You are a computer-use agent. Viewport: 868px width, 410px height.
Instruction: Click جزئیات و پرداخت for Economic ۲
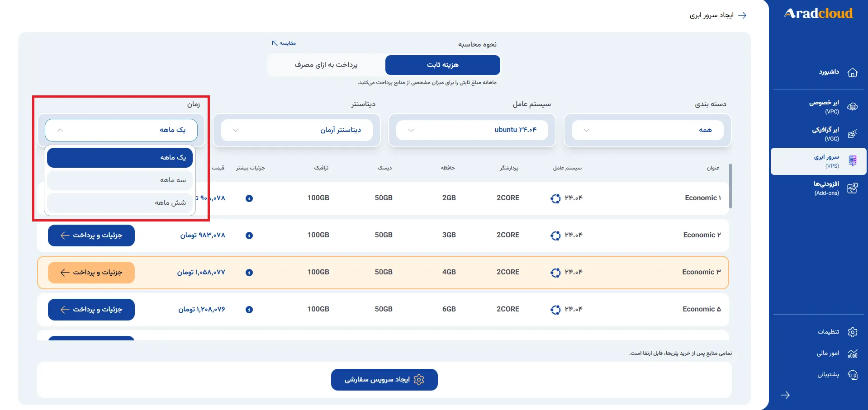(x=91, y=236)
